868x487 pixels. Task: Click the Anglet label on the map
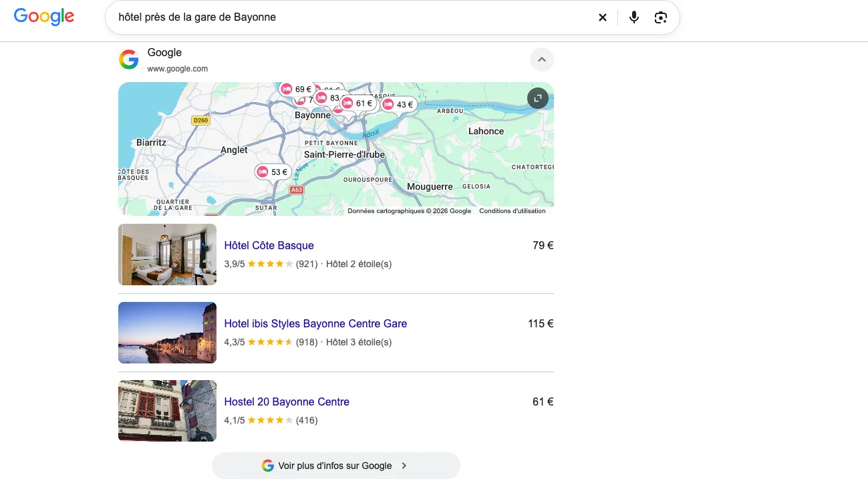point(235,150)
